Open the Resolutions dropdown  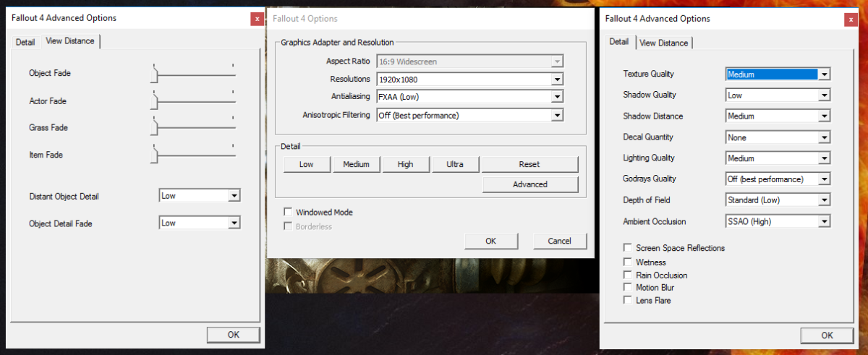[x=556, y=79]
